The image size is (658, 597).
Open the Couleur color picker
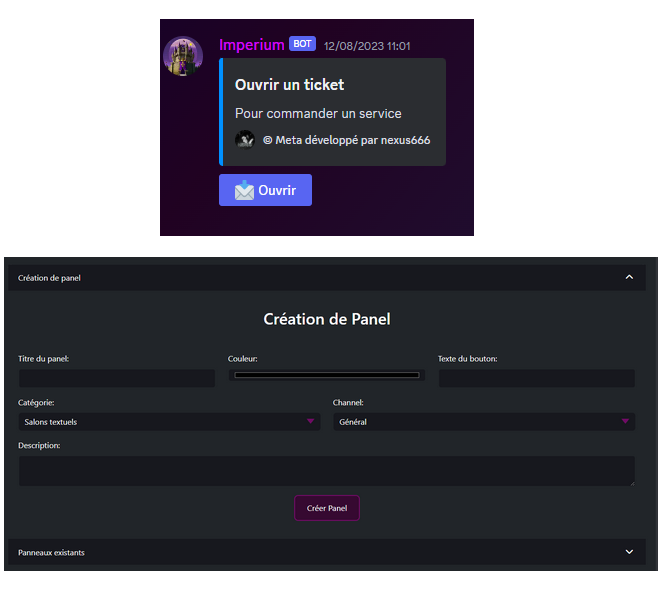click(326, 375)
